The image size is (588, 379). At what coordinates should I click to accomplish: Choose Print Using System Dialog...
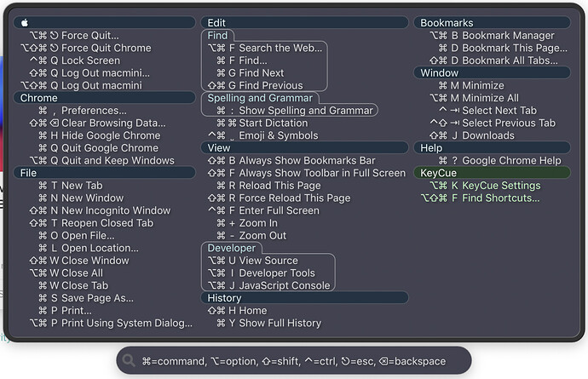pyautogui.click(x=111, y=323)
